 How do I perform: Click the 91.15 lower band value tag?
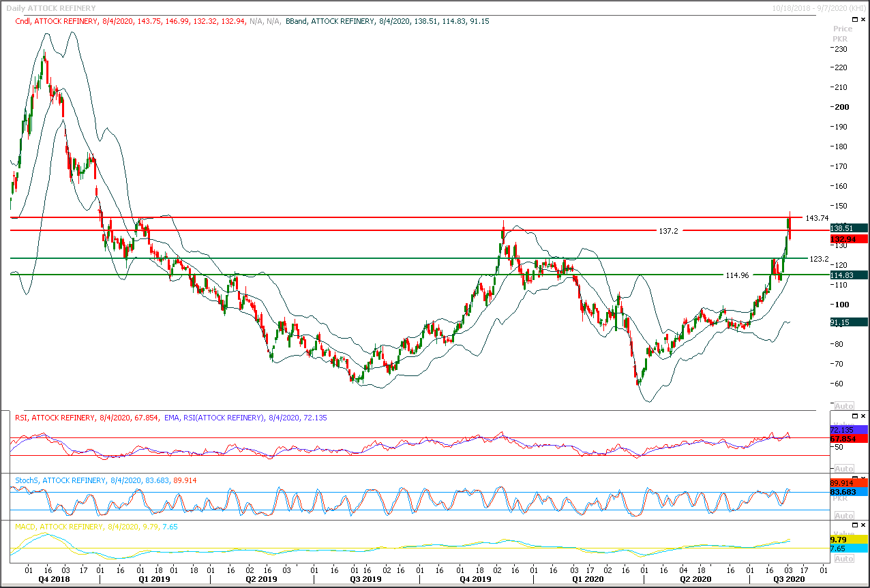848,322
